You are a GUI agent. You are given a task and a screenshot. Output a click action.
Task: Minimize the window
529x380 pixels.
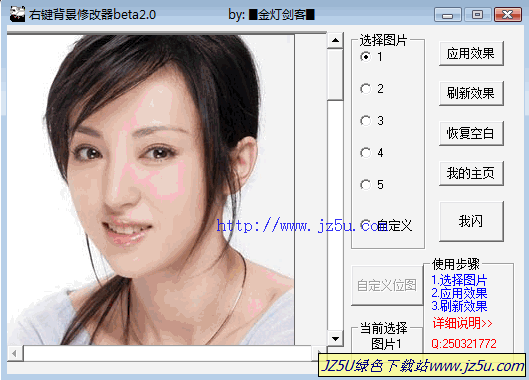point(448,15)
